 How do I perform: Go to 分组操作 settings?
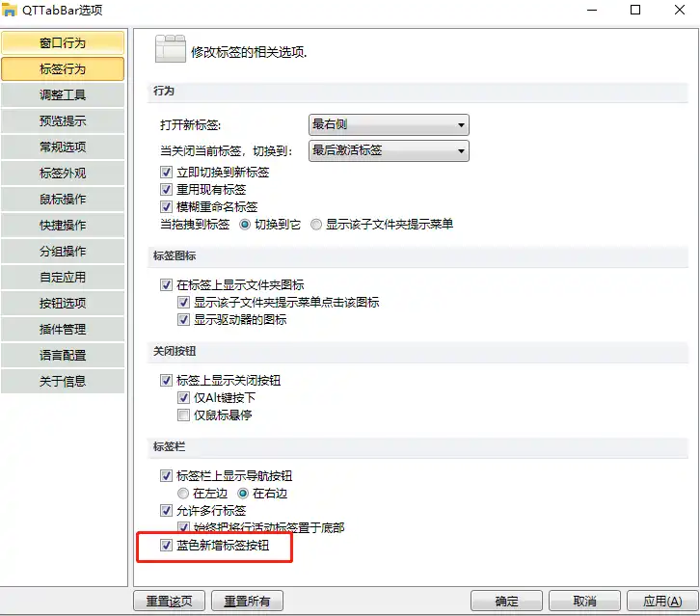63,251
